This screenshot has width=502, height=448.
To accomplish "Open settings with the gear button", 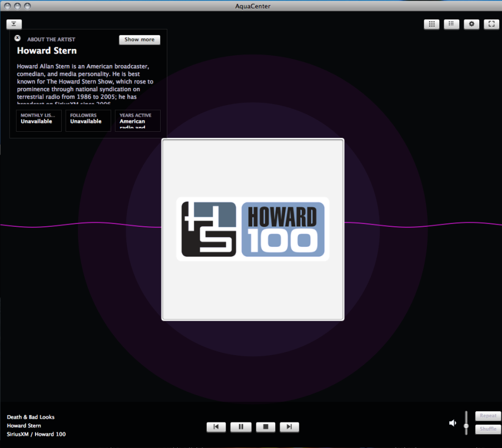I will [471, 24].
